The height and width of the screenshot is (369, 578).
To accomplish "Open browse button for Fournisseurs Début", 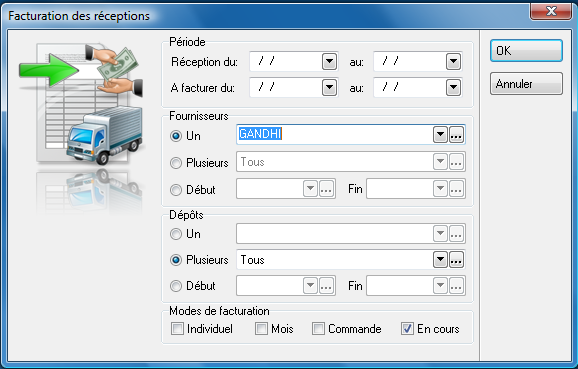I will coord(327,188).
